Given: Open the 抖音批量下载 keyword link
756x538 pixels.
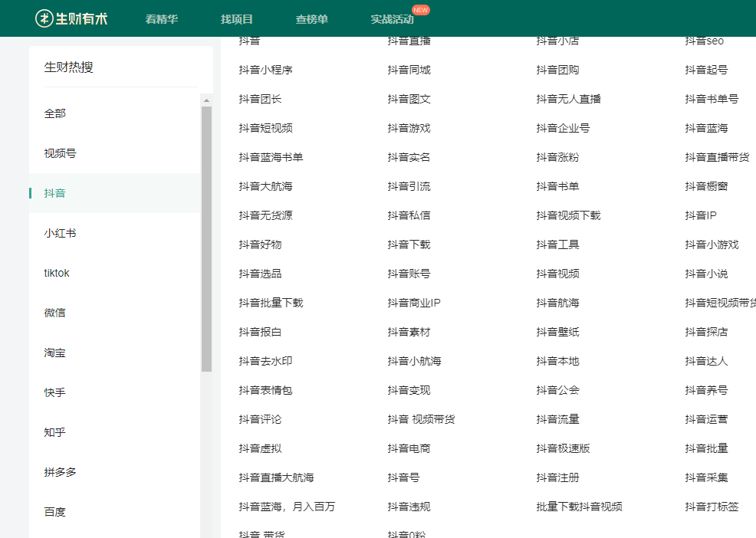Looking at the screenshot, I should (271, 303).
